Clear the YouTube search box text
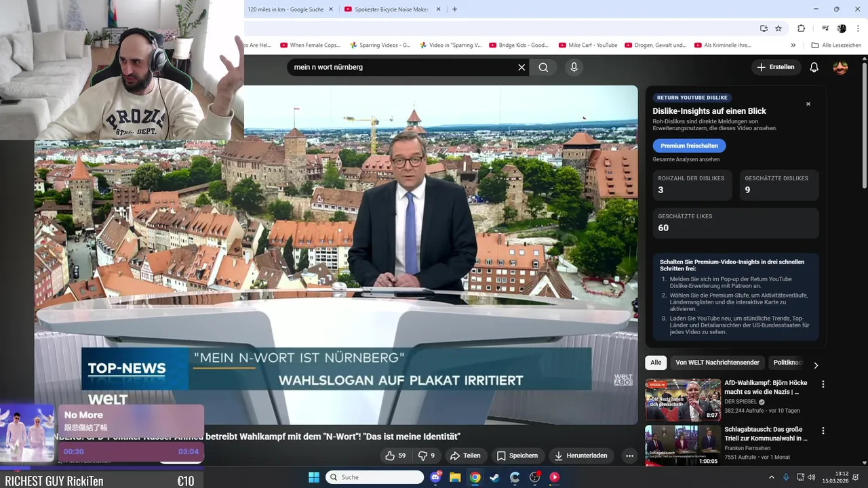 pos(521,67)
